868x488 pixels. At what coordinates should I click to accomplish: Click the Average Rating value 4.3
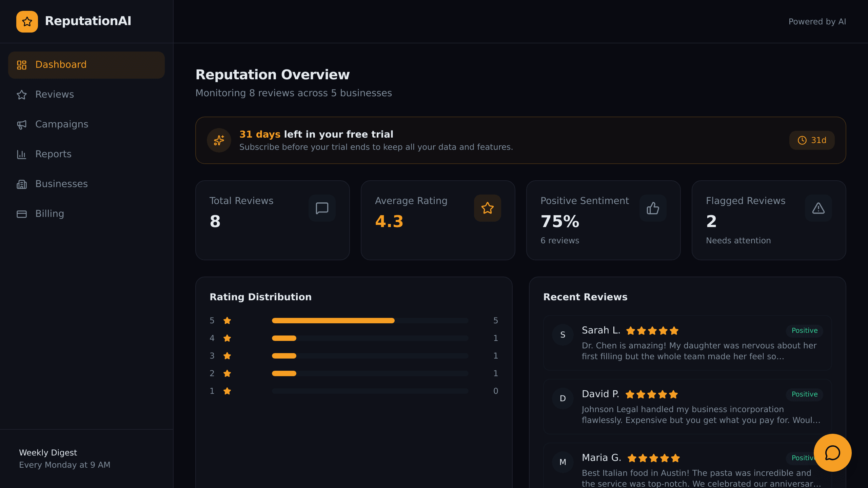coord(389,222)
